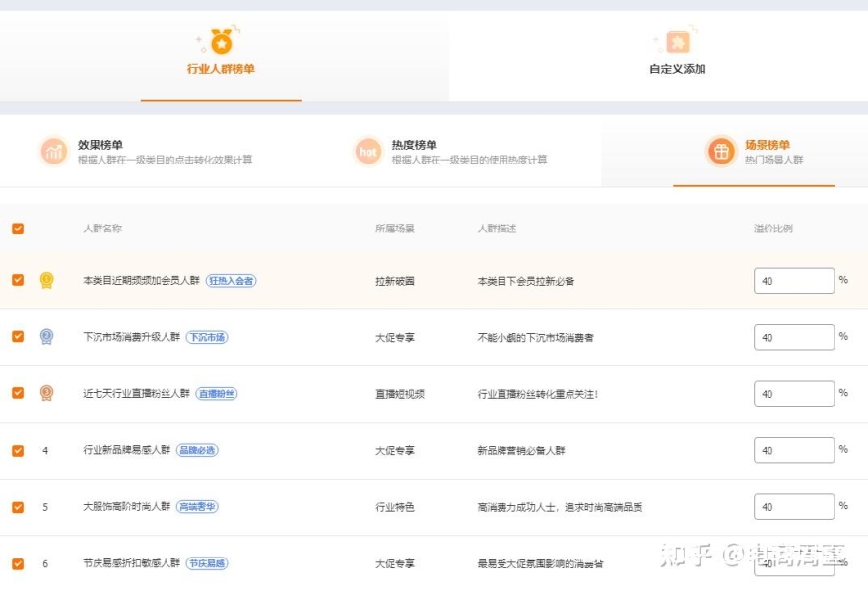Click the 场景榜单 gift box icon
The image size is (868, 591).
(721, 152)
